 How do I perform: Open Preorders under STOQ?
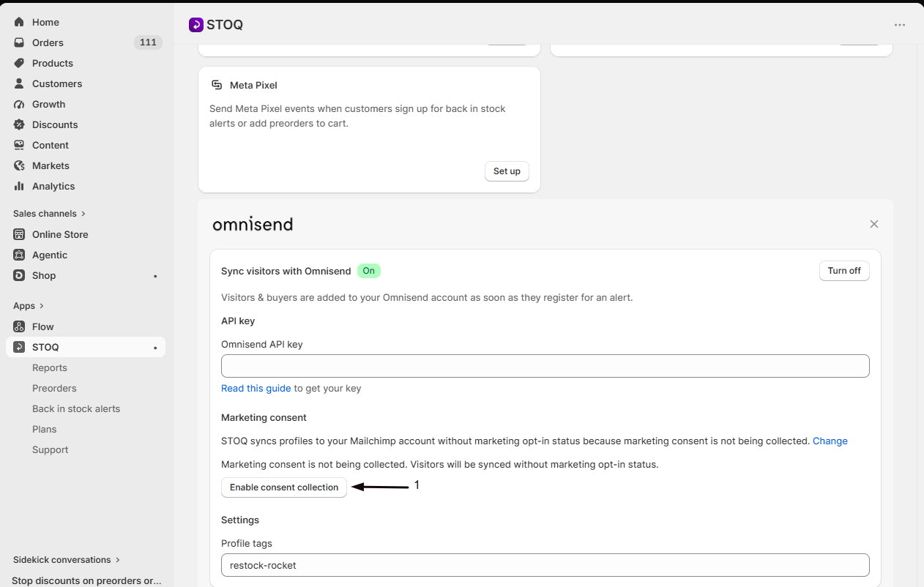point(54,388)
